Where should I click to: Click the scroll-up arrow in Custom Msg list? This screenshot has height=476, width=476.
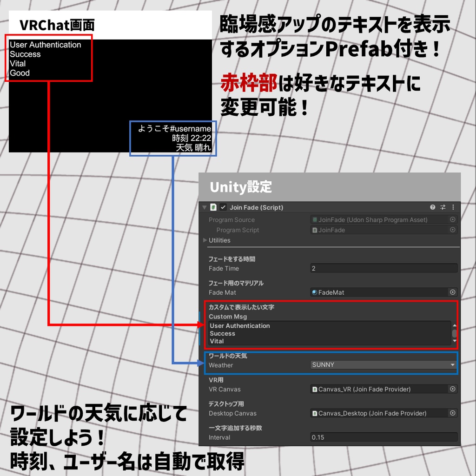point(454,325)
